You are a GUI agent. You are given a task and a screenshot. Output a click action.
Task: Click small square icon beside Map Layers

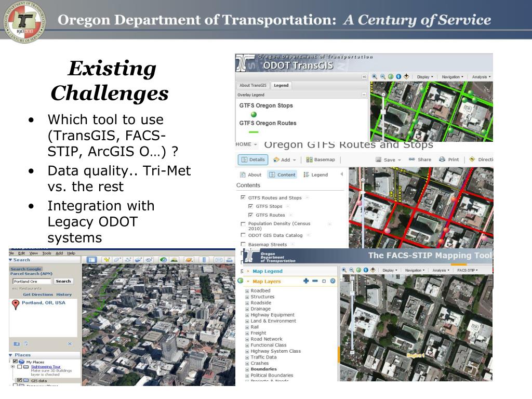(x=324, y=281)
